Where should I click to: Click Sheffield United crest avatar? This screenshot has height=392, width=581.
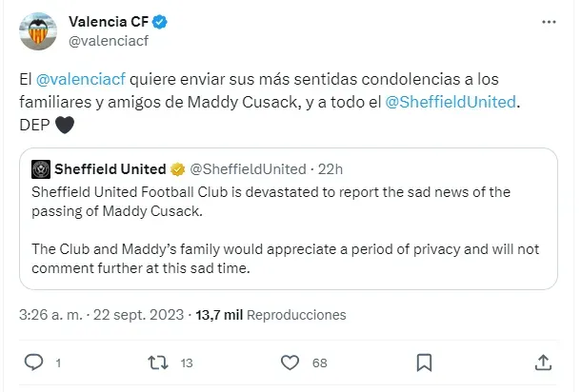coord(41,169)
